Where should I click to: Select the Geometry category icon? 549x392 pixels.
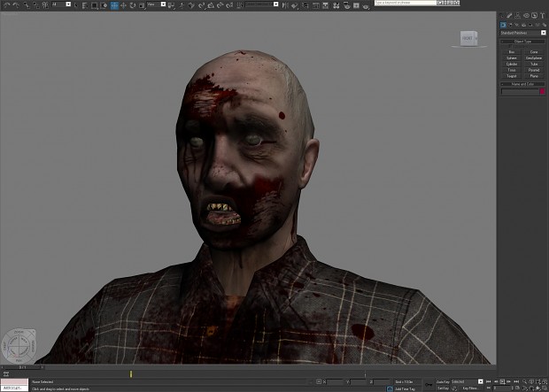coord(503,25)
